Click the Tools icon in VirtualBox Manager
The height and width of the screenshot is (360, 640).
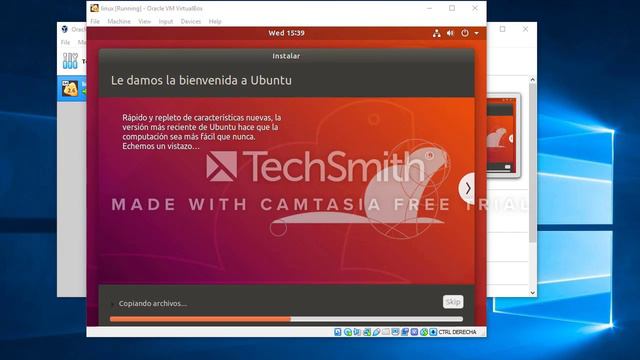pos(70,61)
